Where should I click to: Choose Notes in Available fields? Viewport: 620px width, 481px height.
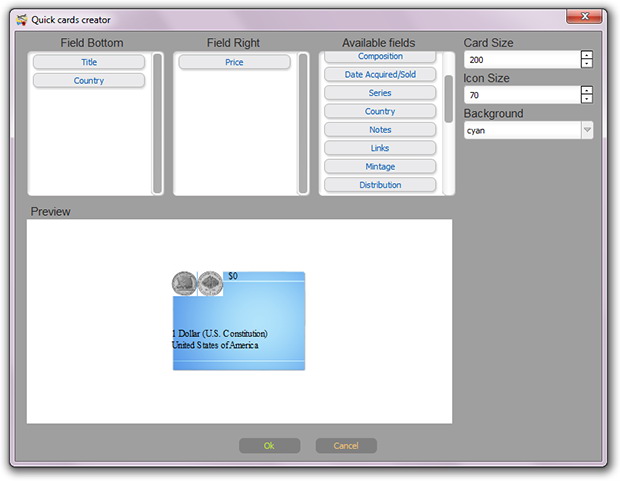click(380, 130)
